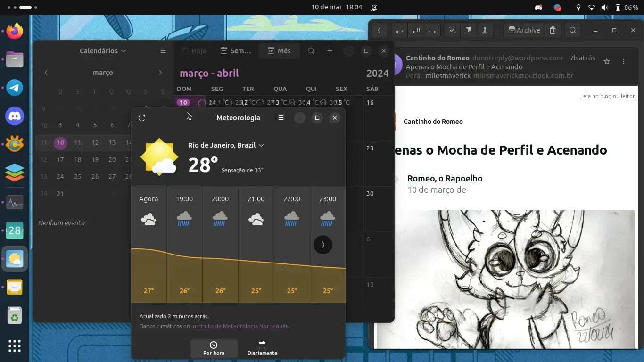Image resolution: width=644 pixels, height=362 pixels.
Task: Open search in the mail window
Action: 573,30
